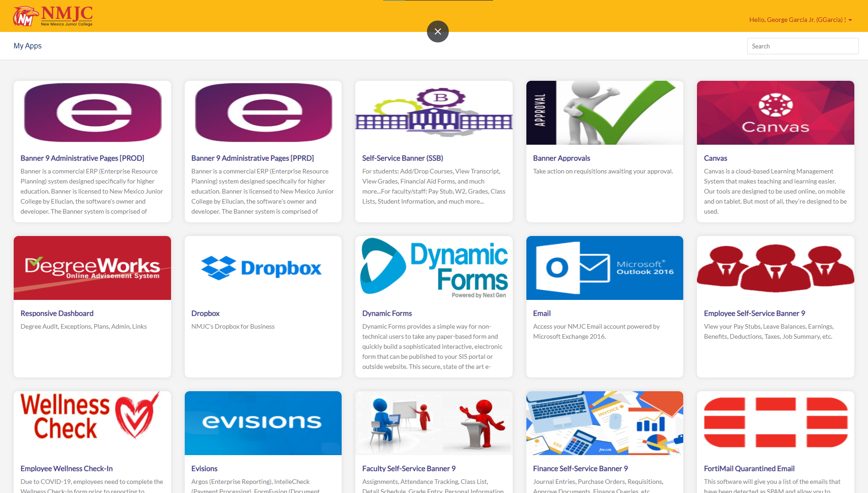Click the Dynamic Forms logo tile

tap(434, 268)
